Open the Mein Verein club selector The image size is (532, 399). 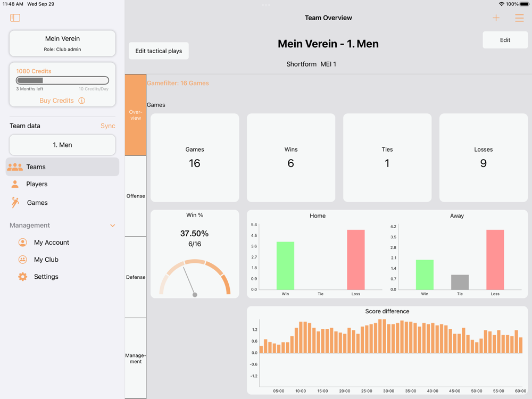(x=62, y=43)
